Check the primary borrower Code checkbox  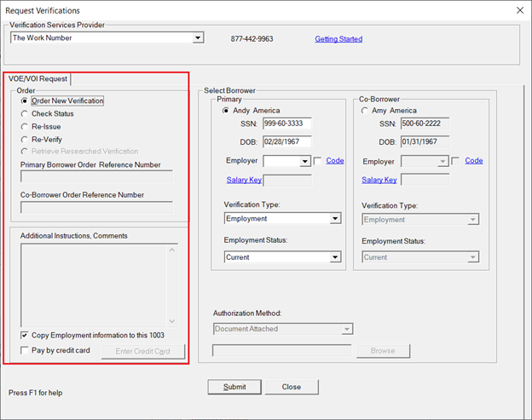[318, 161]
